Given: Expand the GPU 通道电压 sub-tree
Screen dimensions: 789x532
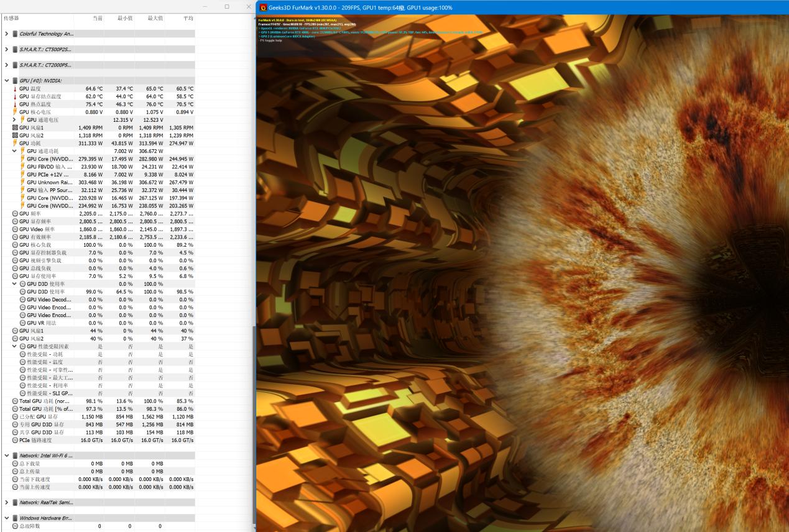Looking at the screenshot, I should [x=14, y=120].
